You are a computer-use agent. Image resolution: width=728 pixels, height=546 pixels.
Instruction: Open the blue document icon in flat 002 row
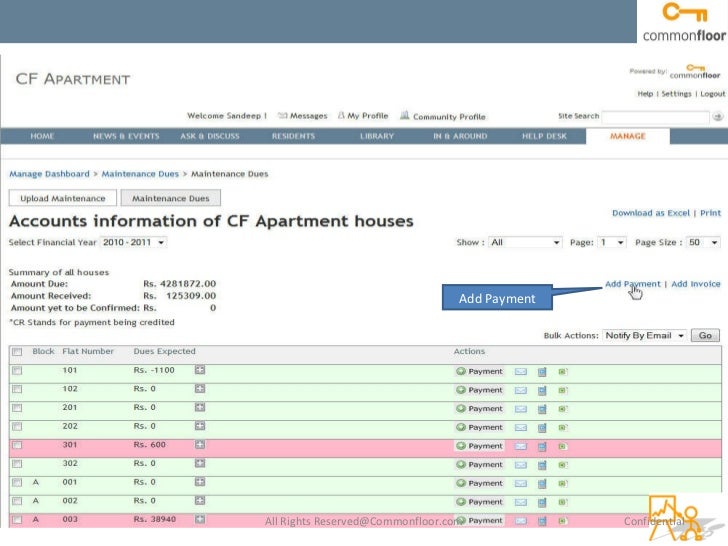(542, 502)
